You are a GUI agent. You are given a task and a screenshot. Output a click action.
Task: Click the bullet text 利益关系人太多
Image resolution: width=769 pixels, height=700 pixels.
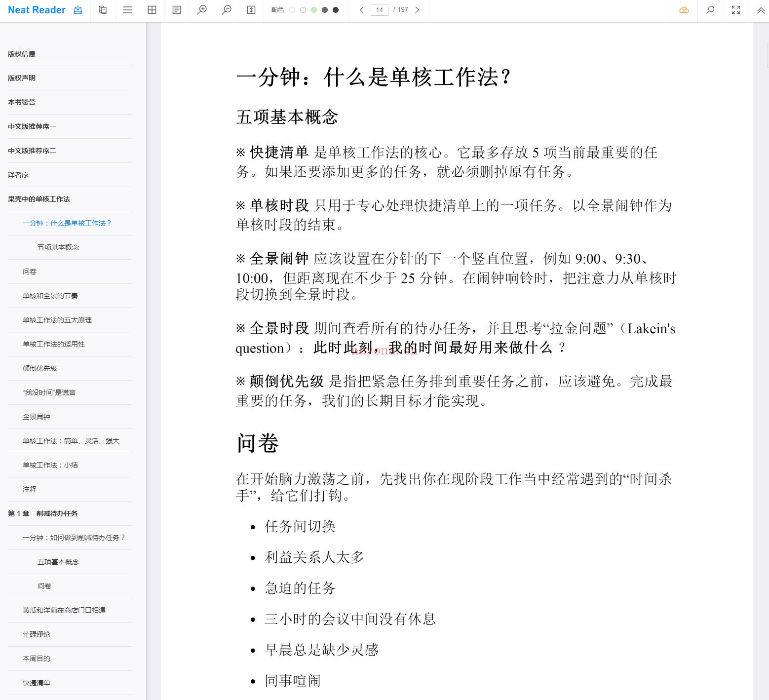(314, 557)
